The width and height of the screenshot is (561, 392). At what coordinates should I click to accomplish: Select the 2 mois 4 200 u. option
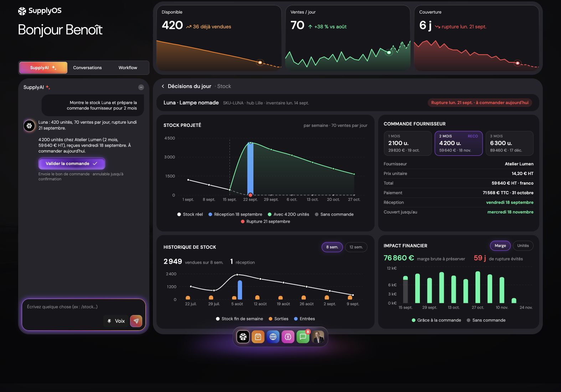pos(459,143)
